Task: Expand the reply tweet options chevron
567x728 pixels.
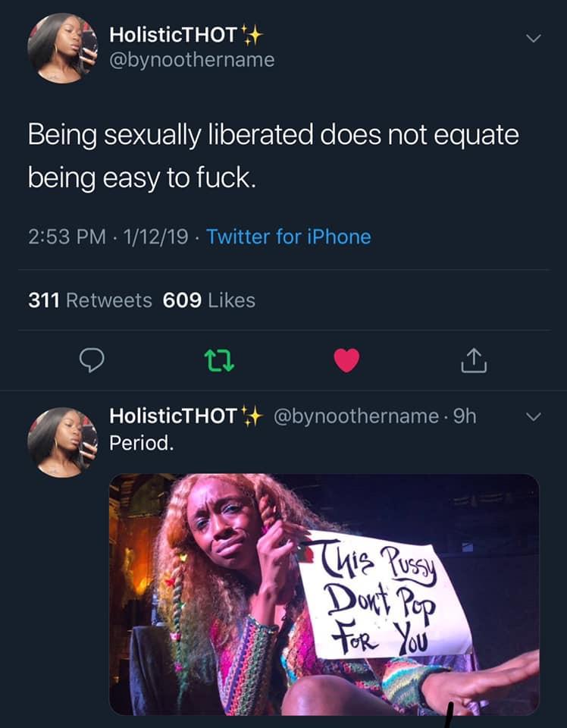Action: [534, 417]
